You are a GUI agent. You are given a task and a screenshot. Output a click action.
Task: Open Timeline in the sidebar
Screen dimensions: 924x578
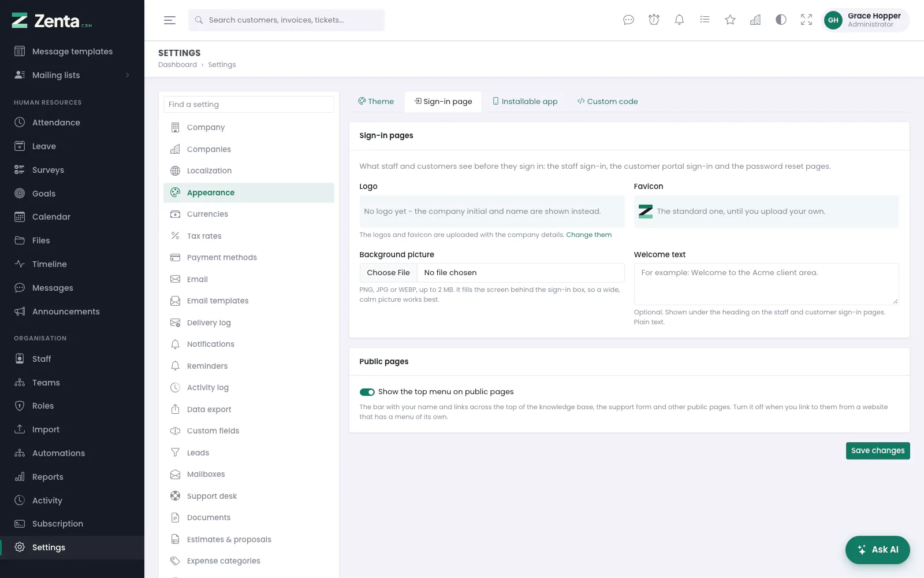72,264
